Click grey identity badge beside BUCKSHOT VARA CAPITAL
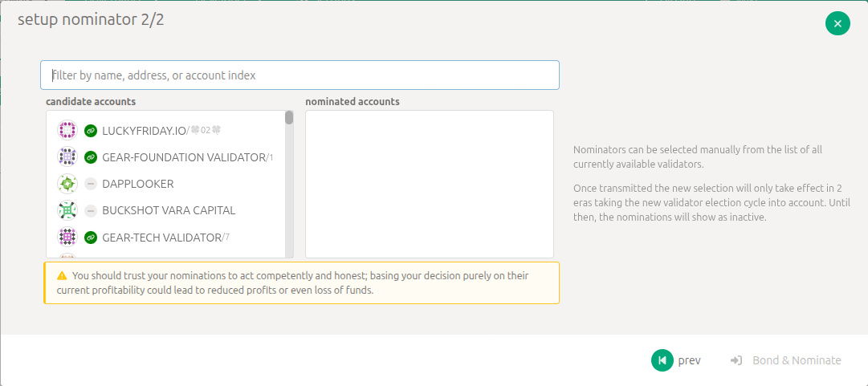 (91, 210)
